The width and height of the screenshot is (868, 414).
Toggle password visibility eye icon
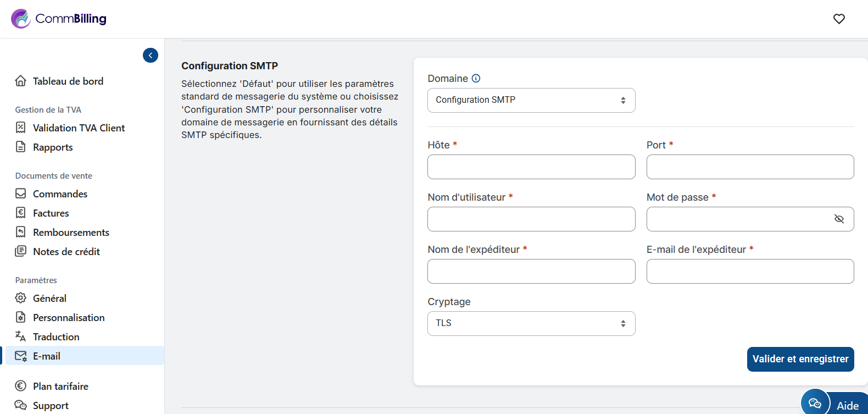(839, 219)
